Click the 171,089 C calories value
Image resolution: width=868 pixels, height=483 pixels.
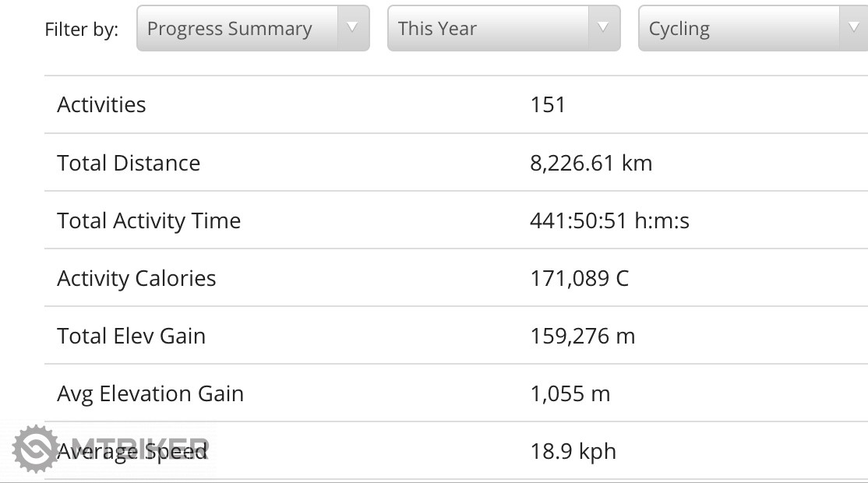[579, 278]
